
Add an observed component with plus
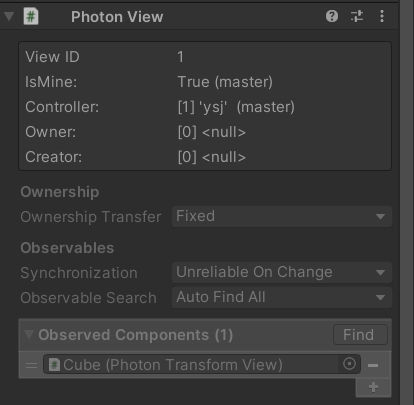pos(373,387)
